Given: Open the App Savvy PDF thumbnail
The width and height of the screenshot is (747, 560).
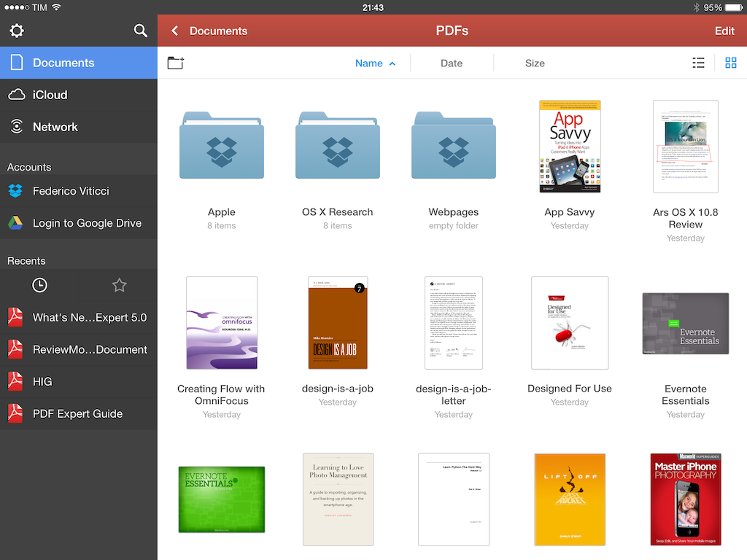Looking at the screenshot, I should coord(570,146).
